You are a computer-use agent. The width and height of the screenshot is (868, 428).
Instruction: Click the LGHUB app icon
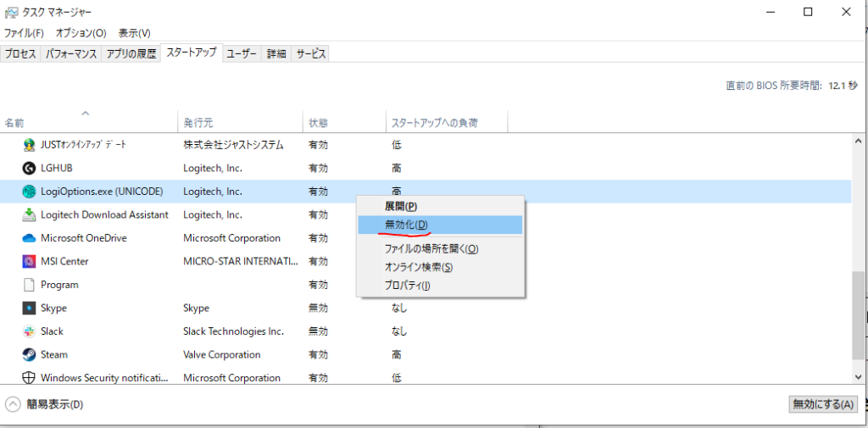(28, 169)
